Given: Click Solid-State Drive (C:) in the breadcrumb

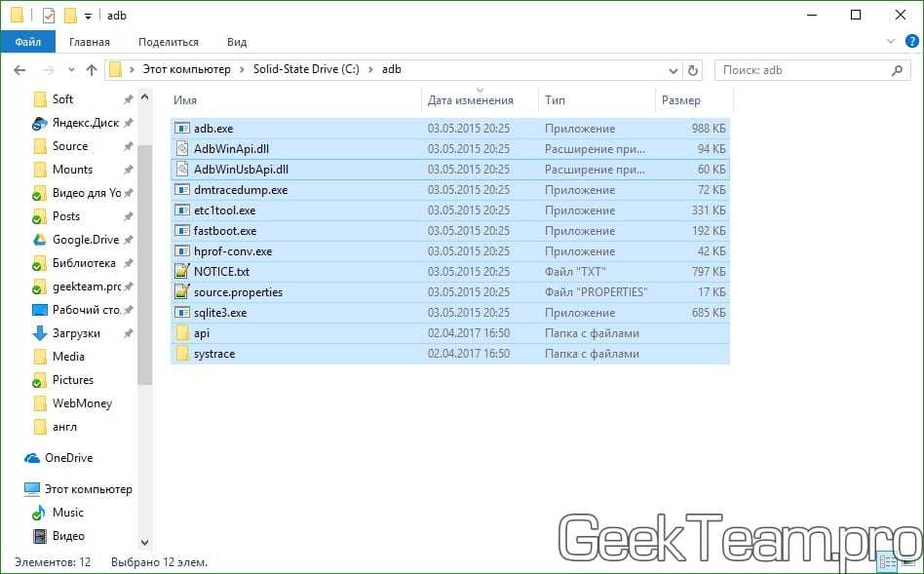Looking at the screenshot, I should click(x=306, y=70).
